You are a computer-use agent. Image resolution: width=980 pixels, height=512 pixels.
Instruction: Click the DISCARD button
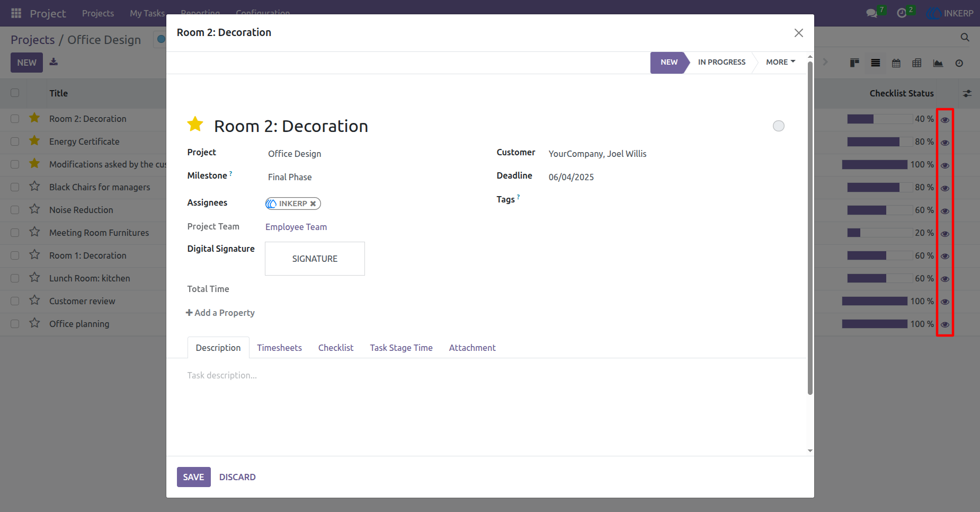click(x=237, y=477)
